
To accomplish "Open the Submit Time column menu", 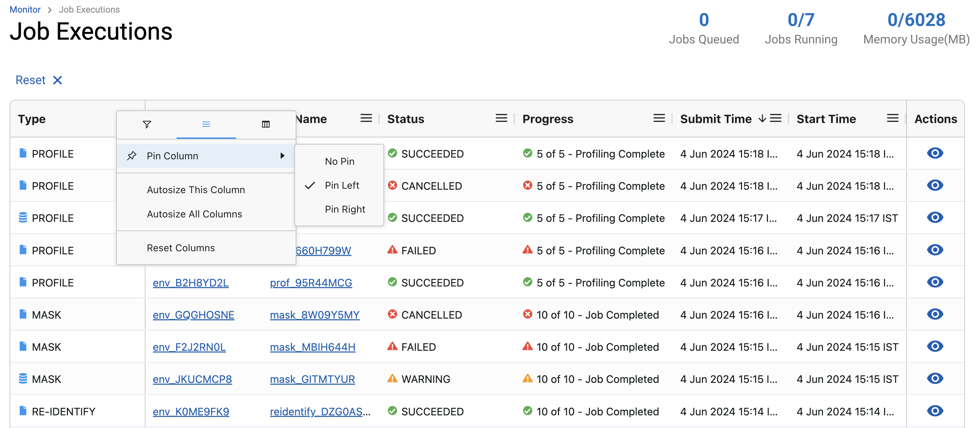I will [x=776, y=118].
